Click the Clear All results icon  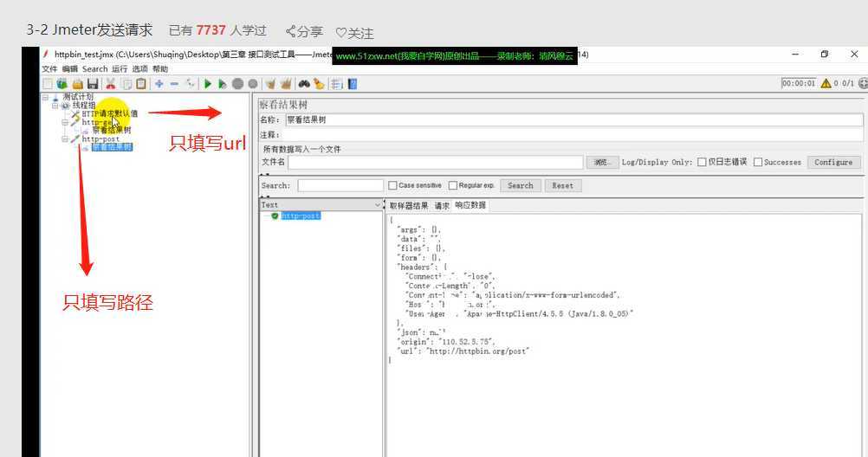click(x=286, y=84)
